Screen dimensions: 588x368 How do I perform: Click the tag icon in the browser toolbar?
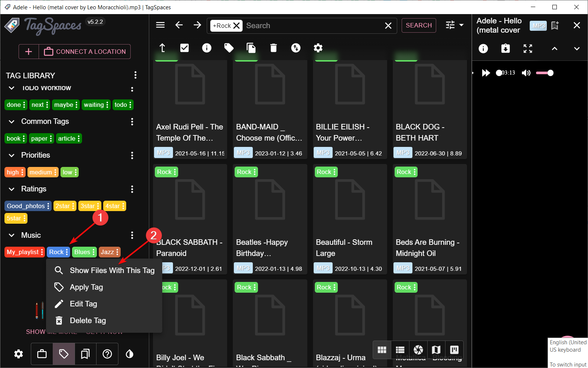[229, 48]
